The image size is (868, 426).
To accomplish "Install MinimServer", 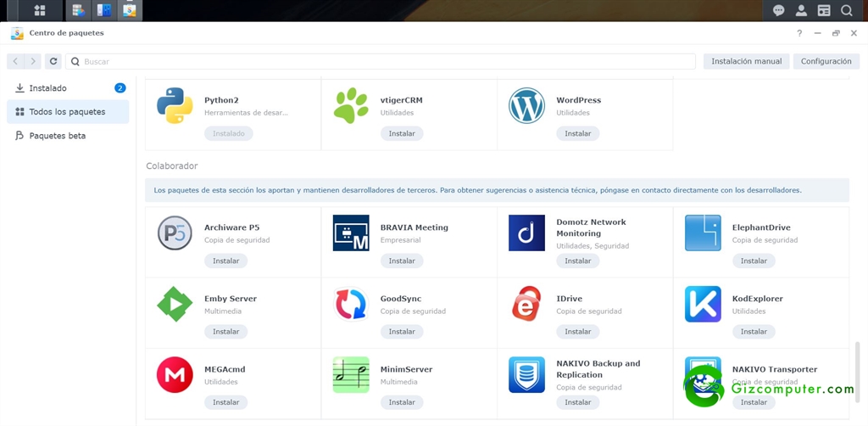I will coord(402,403).
